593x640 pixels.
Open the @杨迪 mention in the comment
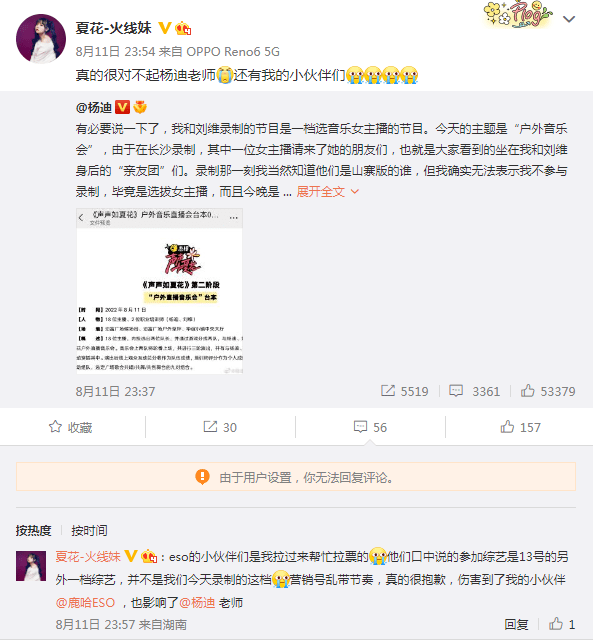click(x=197, y=602)
